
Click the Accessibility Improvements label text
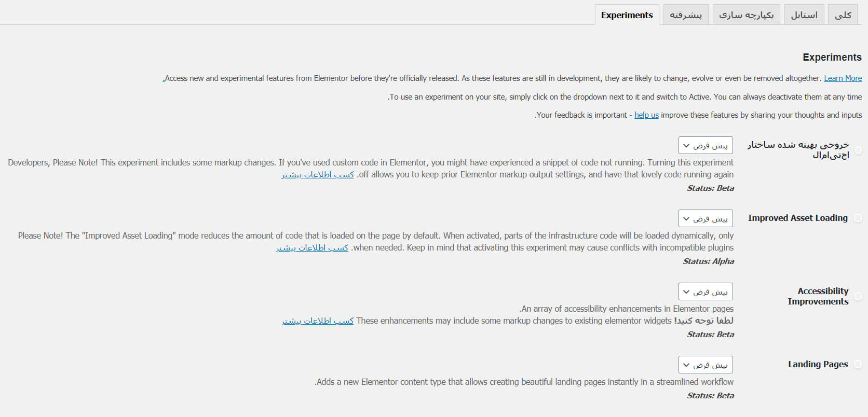tap(818, 296)
